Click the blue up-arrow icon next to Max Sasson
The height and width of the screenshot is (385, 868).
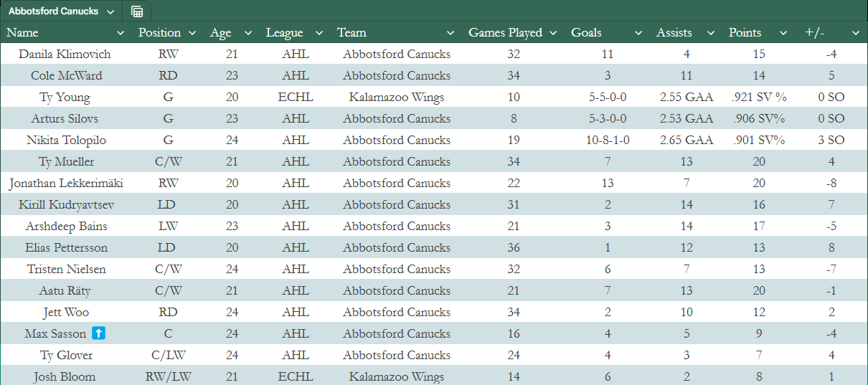pos(99,334)
